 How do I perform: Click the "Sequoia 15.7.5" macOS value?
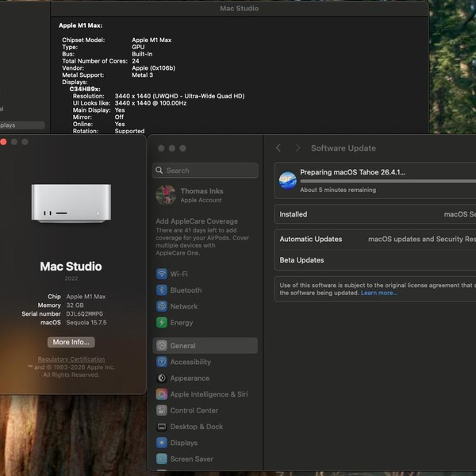[x=86, y=322]
